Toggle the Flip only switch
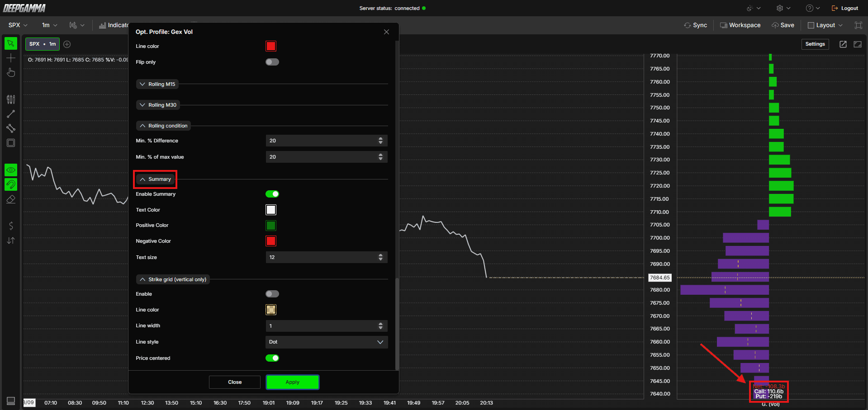 (272, 62)
